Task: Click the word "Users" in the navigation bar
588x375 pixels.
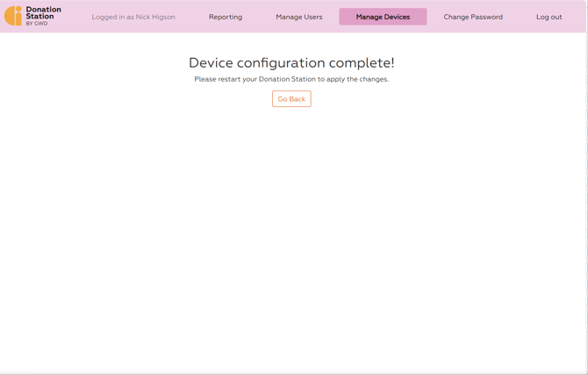Action: tap(312, 17)
